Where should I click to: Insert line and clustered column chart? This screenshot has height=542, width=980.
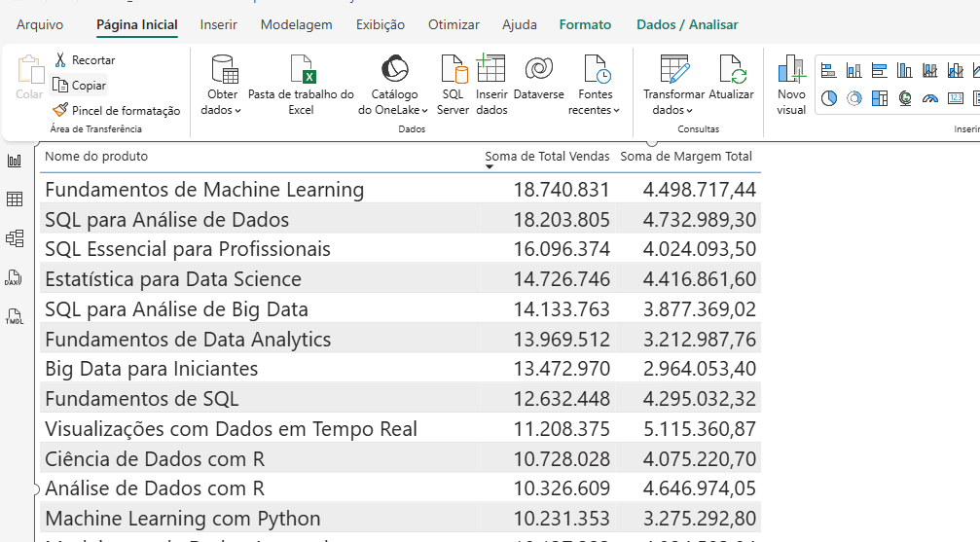[955, 71]
